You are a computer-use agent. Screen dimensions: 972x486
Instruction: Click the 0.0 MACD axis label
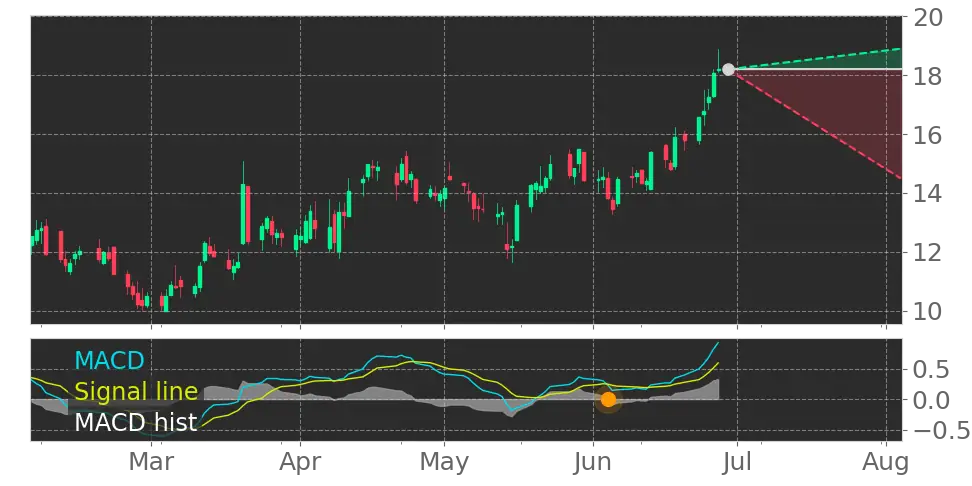(930, 400)
